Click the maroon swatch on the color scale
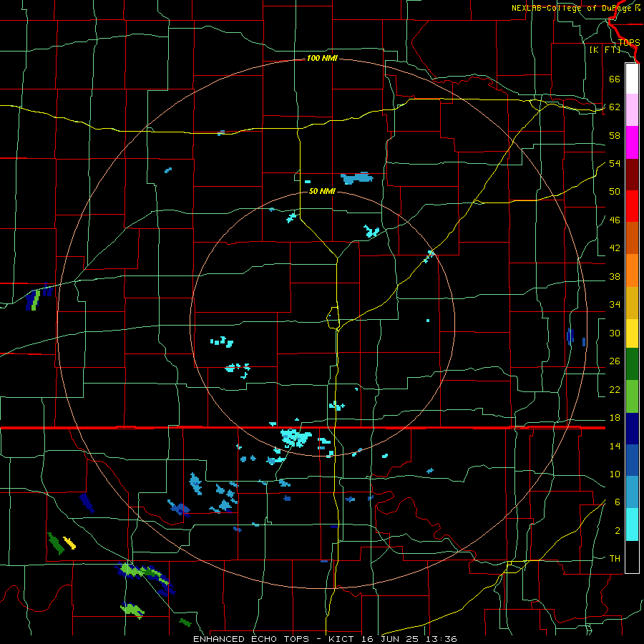Screen dimensions: 644x644 point(632,175)
